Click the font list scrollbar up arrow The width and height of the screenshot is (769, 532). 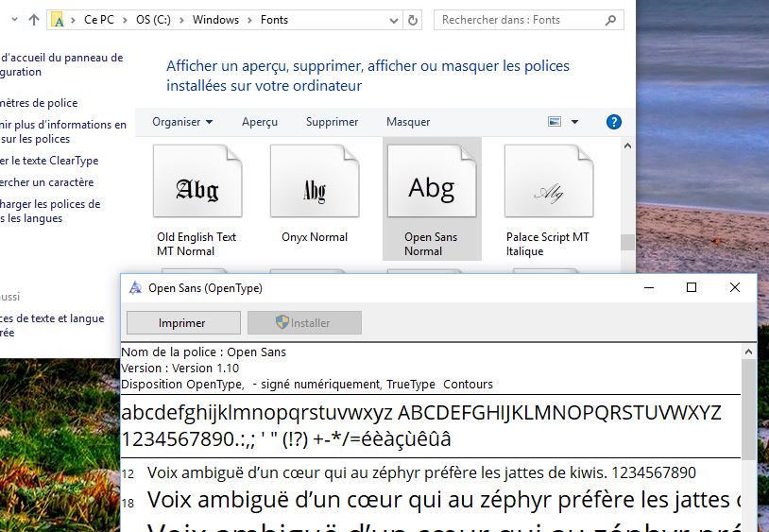(x=627, y=146)
